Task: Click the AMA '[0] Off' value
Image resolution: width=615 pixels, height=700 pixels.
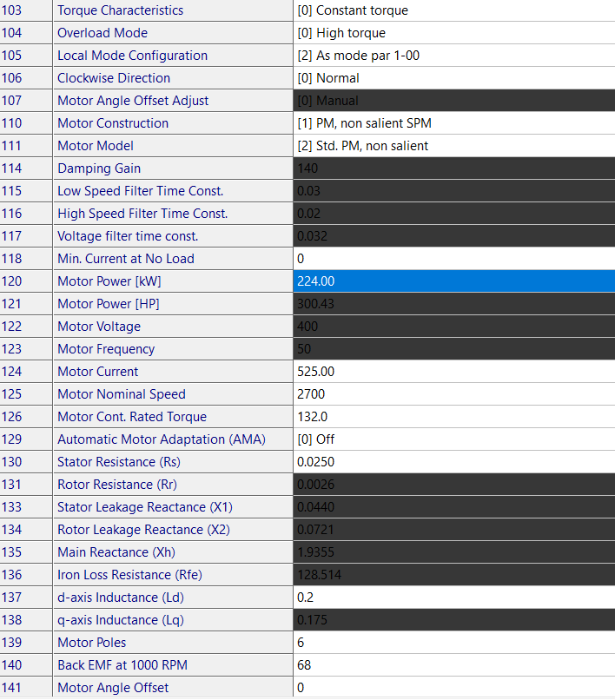Action: tap(316, 439)
